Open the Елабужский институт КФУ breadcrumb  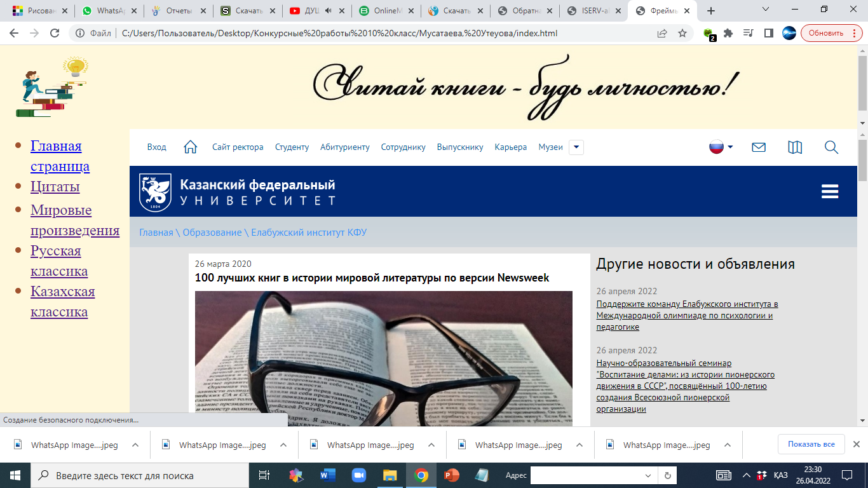click(x=309, y=233)
